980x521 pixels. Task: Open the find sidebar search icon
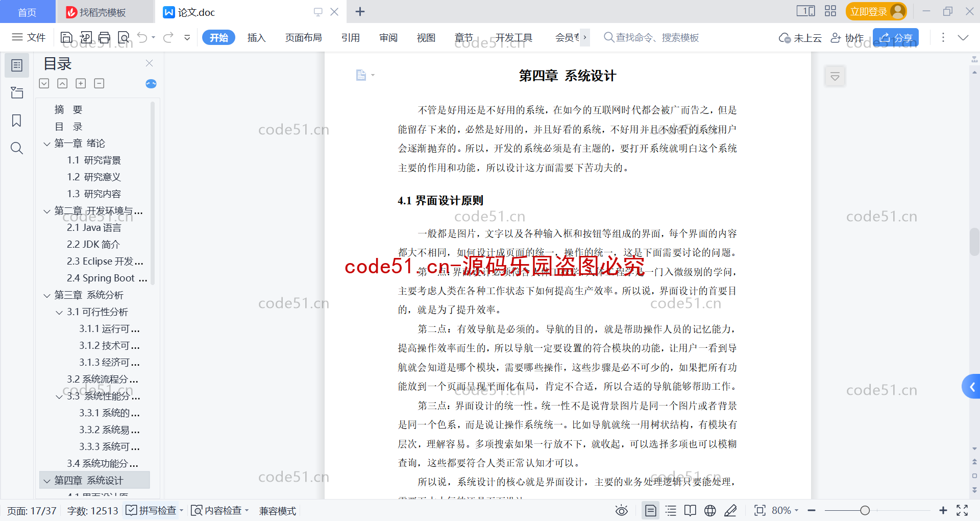17,148
